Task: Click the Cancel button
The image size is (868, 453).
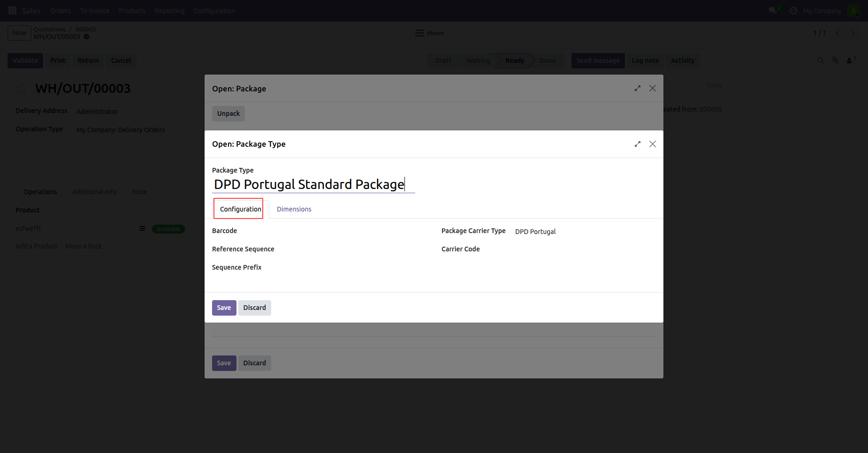Action: [121, 60]
